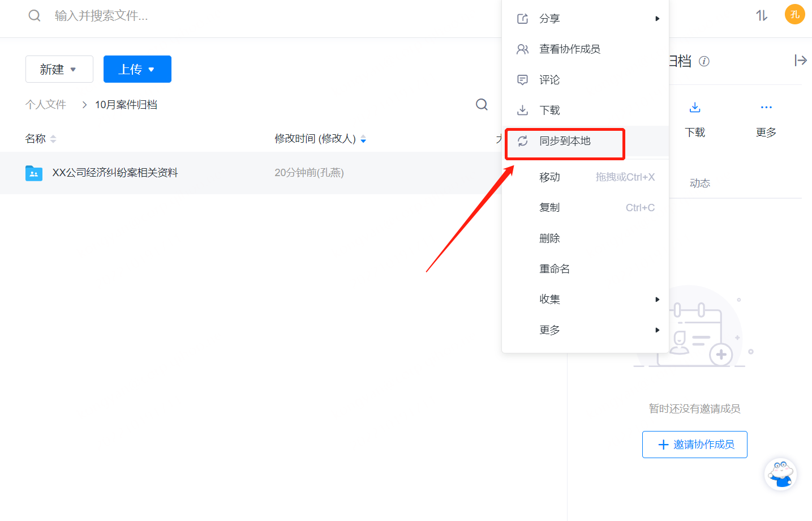Select 同步到本地 from context menu
The height and width of the screenshot is (521, 812).
coord(565,141)
